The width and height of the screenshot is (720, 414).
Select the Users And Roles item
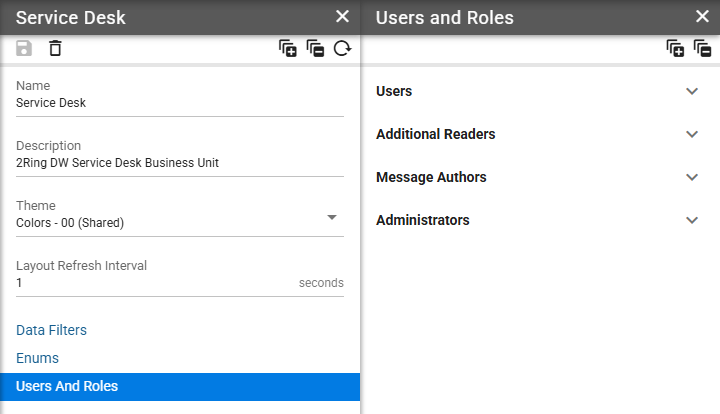click(x=180, y=386)
